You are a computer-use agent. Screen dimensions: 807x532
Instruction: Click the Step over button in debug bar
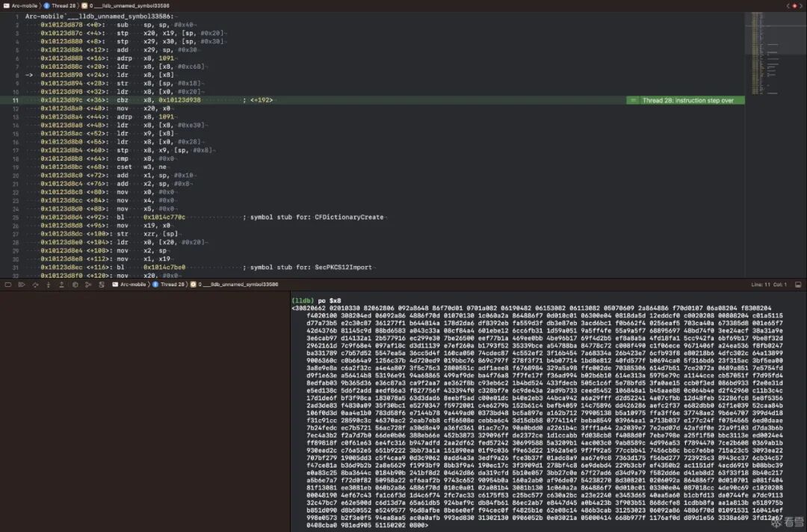click(35, 285)
